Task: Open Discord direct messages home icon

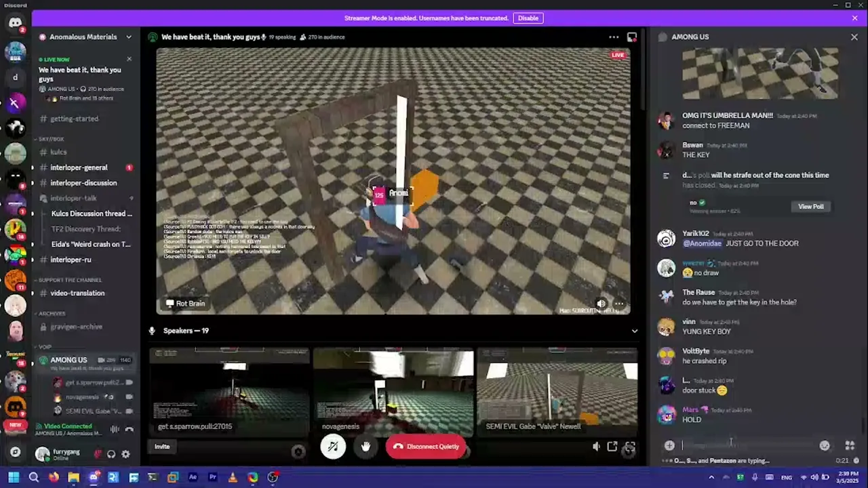Action: pos(15,23)
